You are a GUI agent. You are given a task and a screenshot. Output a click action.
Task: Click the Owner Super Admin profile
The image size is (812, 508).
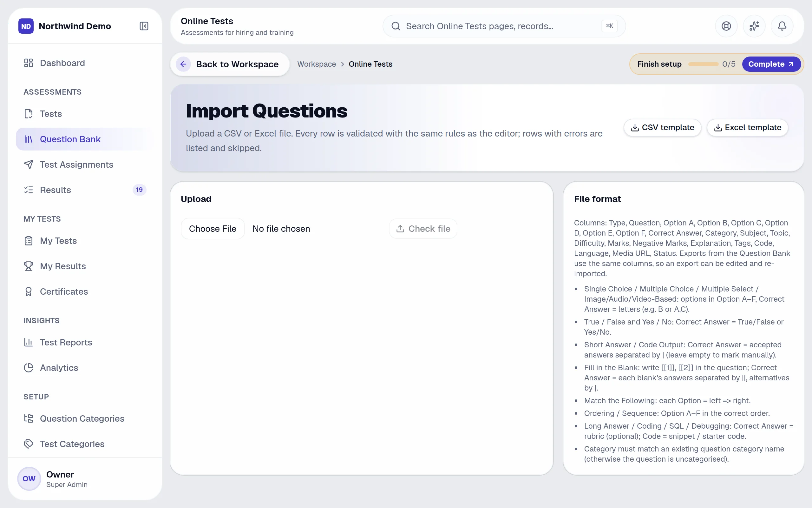85,479
